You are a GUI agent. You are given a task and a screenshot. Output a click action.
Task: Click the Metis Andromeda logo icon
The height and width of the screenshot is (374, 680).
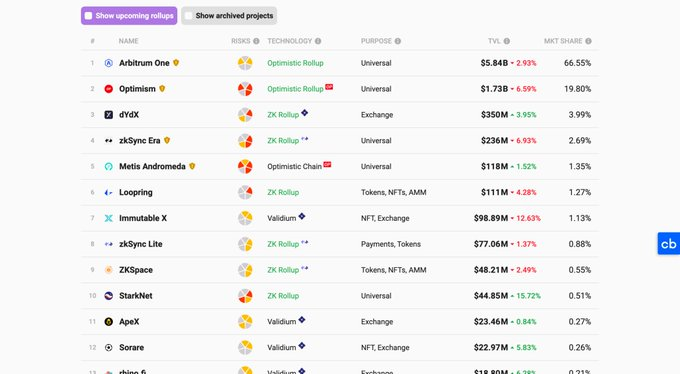(x=109, y=167)
